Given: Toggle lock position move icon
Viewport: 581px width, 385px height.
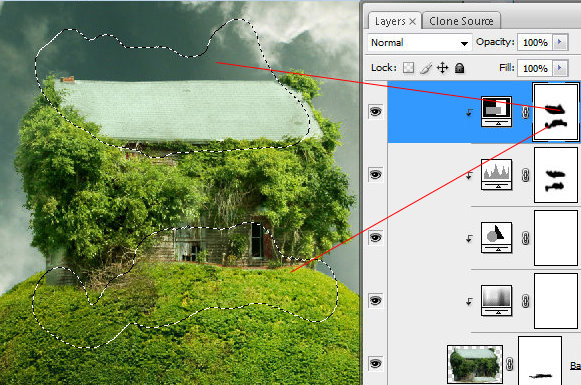Looking at the screenshot, I should tap(442, 68).
